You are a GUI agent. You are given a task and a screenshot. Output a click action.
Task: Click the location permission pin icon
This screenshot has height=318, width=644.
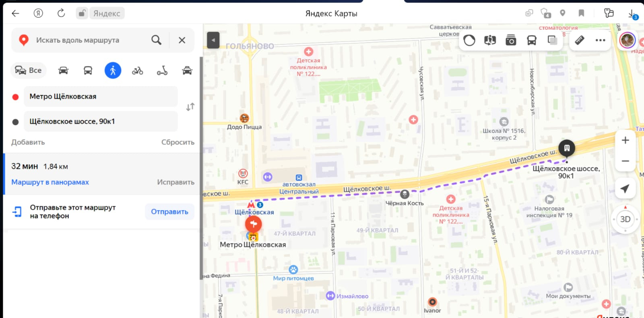[563, 13]
